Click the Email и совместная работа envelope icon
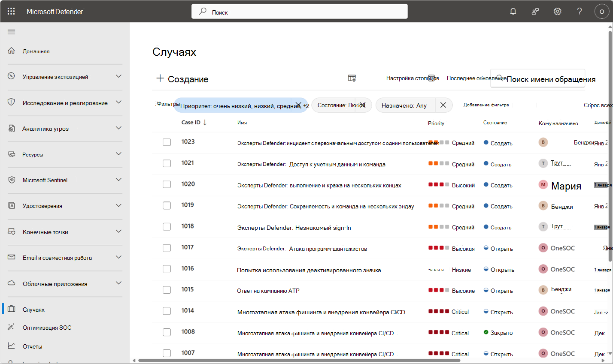 point(12,257)
